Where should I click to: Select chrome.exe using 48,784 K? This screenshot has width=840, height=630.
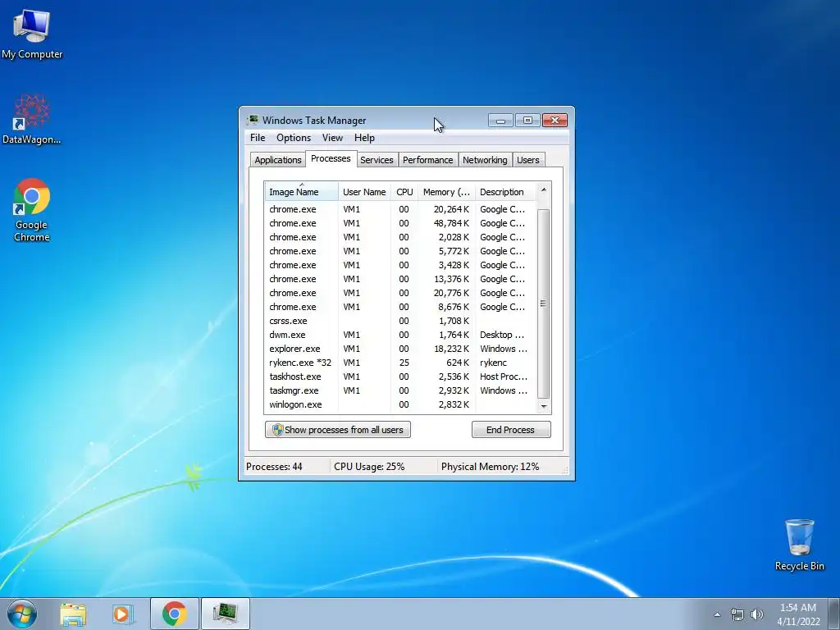pos(400,223)
